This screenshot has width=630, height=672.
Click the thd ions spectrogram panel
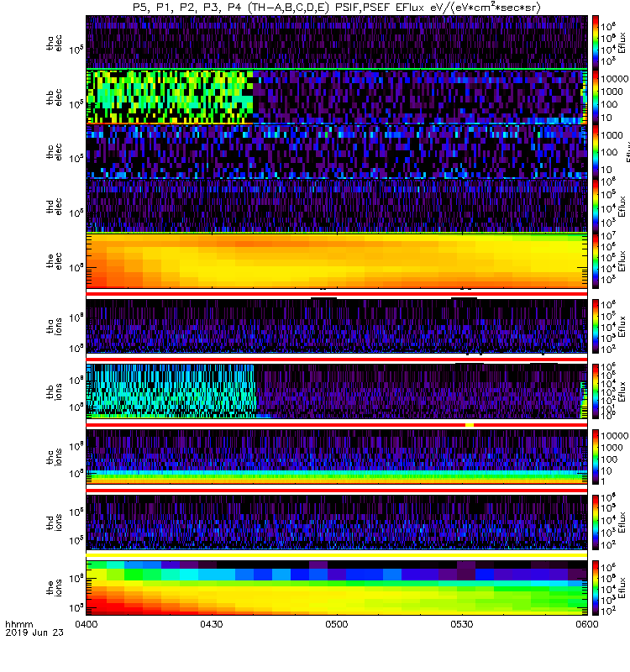pyautogui.click(x=337, y=522)
